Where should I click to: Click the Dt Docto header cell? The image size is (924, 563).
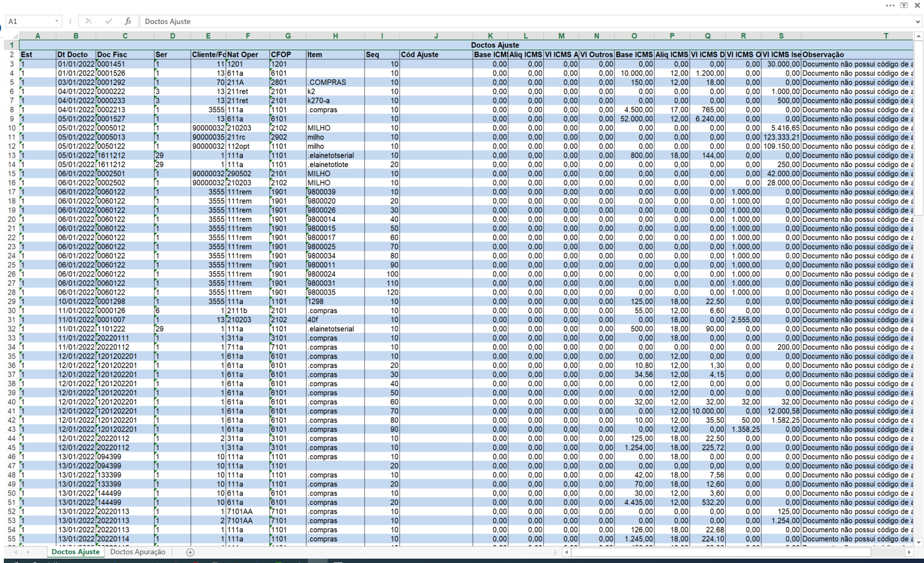pyautogui.click(x=76, y=55)
